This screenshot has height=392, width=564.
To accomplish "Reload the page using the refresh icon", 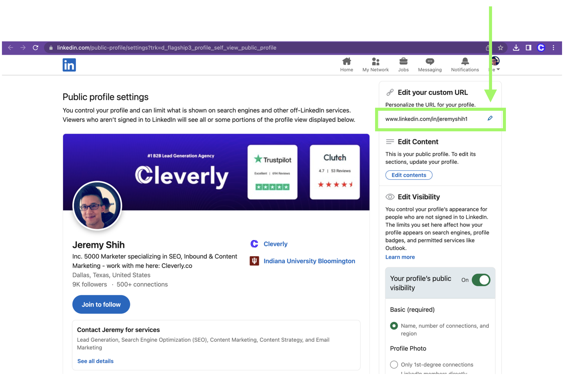I will [x=36, y=48].
